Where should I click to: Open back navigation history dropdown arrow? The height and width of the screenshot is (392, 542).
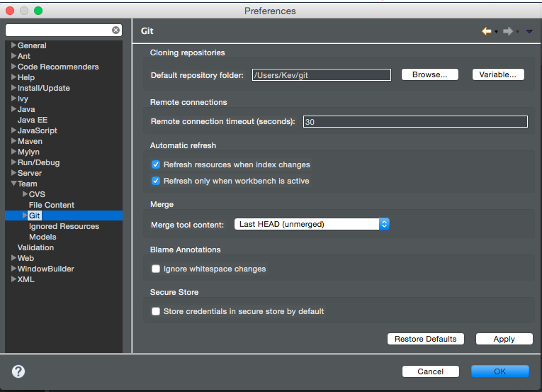pyautogui.click(x=496, y=31)
